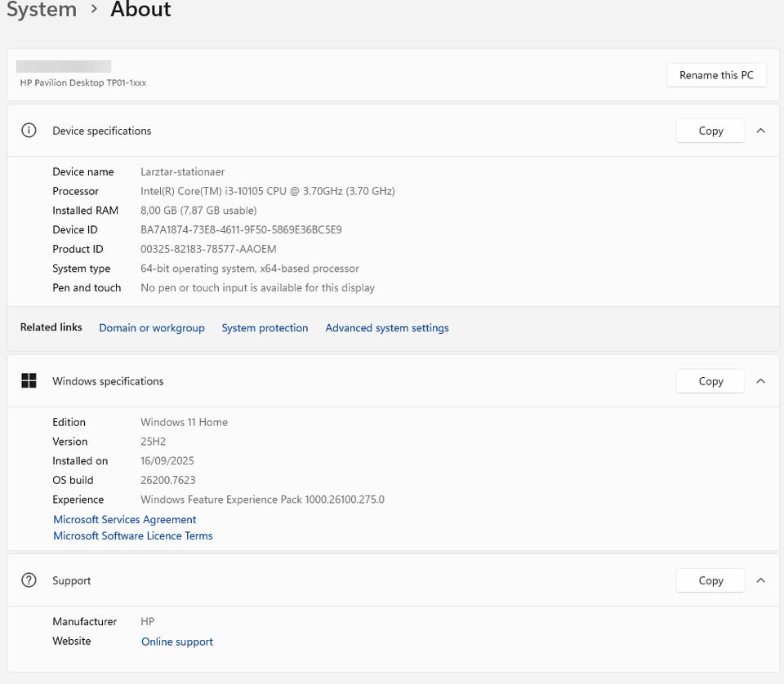Open the Microsoft Services Agreement link

[x=125, y=519]
